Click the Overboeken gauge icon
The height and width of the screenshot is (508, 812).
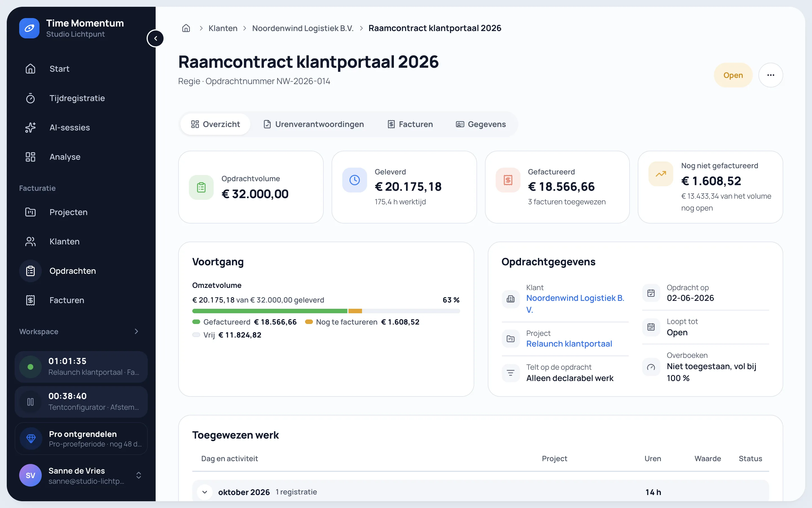point(651,367)
